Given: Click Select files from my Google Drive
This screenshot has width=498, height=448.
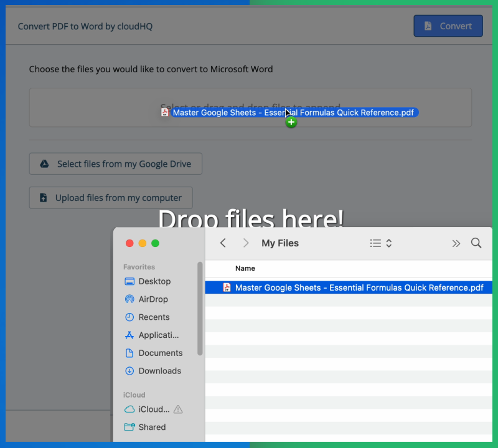Looking at the screenshot, I should [x=116, y=164].
